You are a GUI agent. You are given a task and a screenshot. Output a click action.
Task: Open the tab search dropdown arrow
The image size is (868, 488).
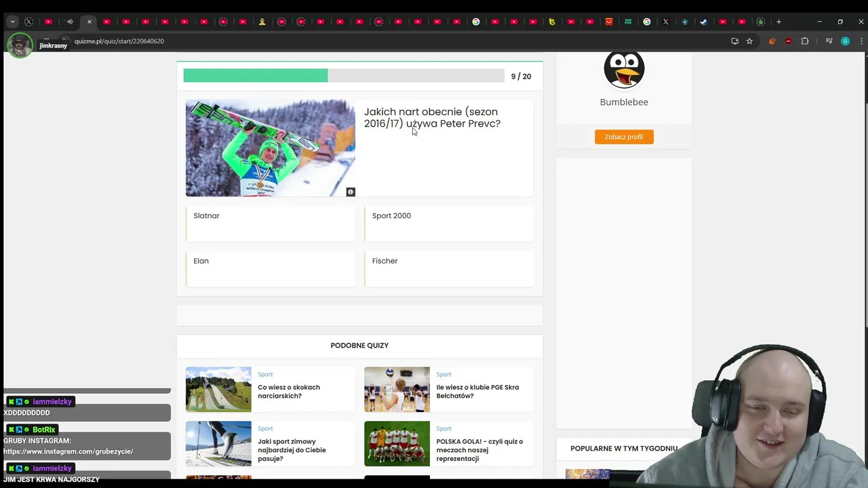12,22
